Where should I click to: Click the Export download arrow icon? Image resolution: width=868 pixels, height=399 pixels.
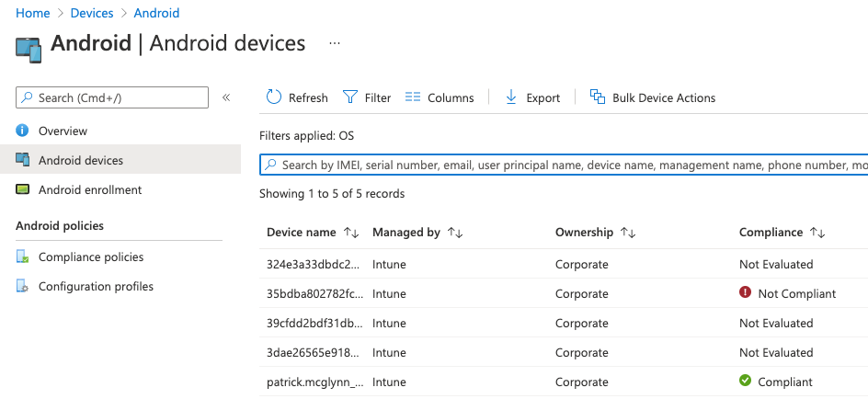[x=511, y=97]
